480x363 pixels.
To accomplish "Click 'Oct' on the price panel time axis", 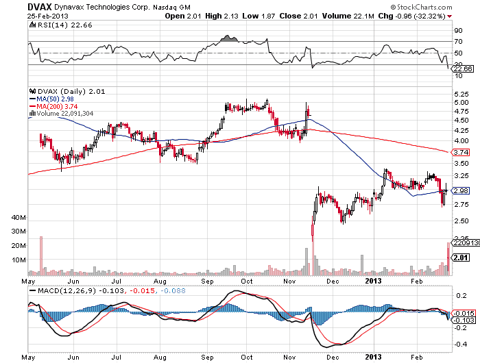I will [247, 281].
